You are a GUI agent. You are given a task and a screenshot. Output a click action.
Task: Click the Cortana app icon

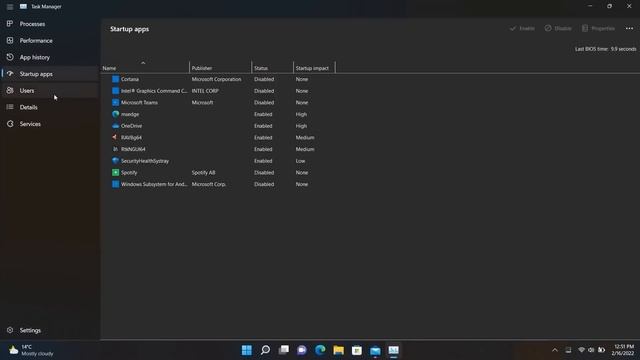[116, 79]
